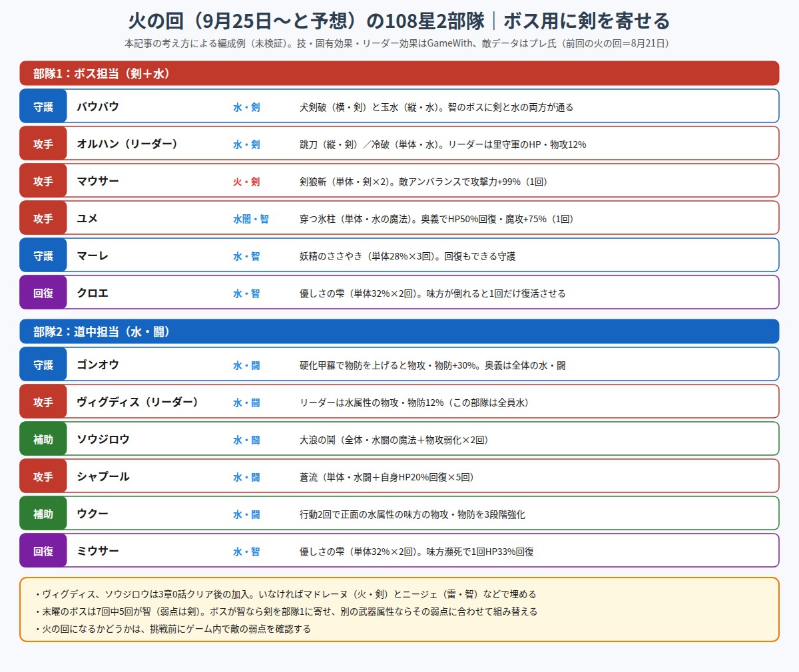Select the 部隊2:道中担当(水・闘) header
This screenshot has height=672, width=799.
pyautogui.click(x=400, y=331)
